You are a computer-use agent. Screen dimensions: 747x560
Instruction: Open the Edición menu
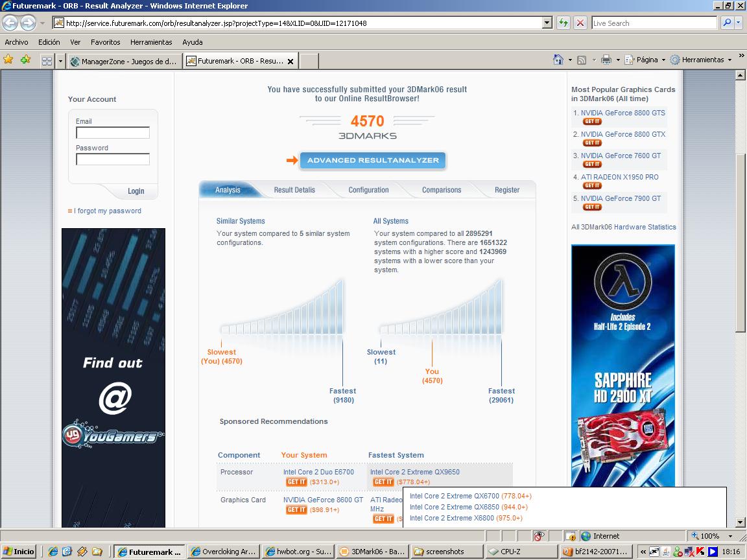[49, 42]
